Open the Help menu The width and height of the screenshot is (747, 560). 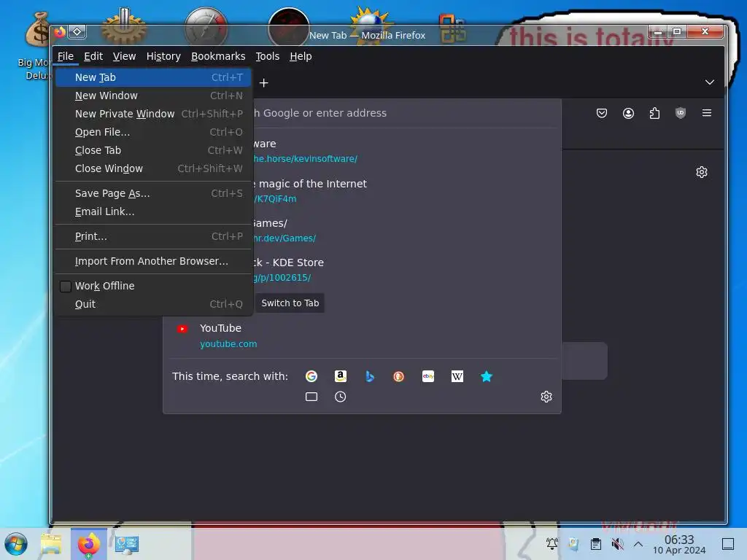coord(301,56)
